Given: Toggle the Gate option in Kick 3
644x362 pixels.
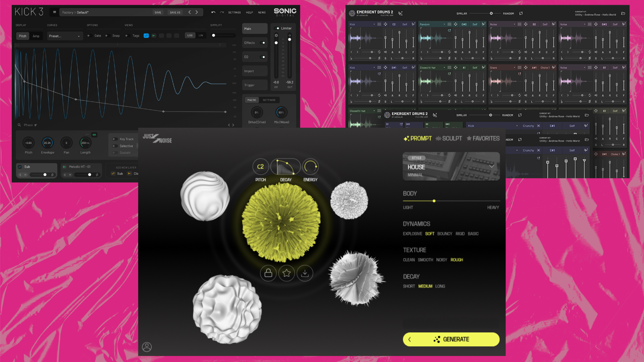Looking at the screenshot, I should coord(90,36).
